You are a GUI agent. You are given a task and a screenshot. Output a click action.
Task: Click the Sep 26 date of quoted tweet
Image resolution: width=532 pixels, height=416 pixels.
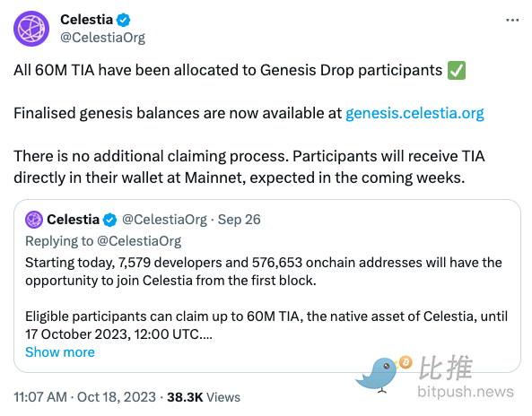(239, 220)
